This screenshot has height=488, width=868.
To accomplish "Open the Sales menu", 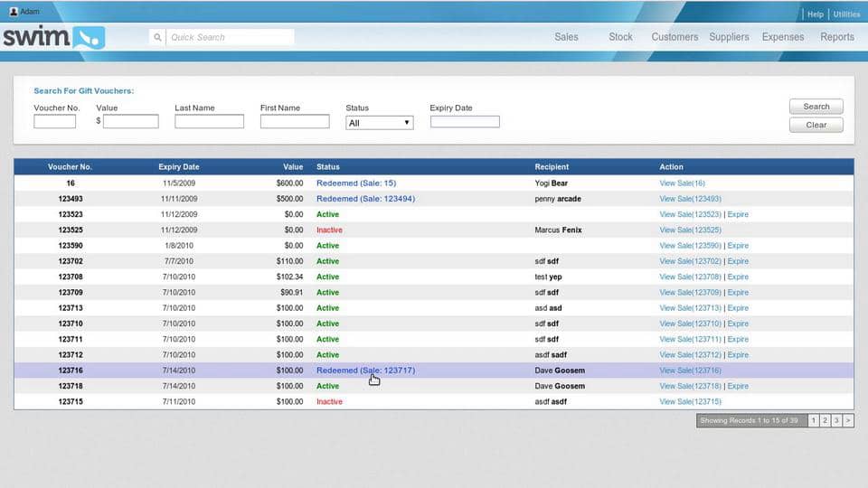I will [x=566, y=37].
